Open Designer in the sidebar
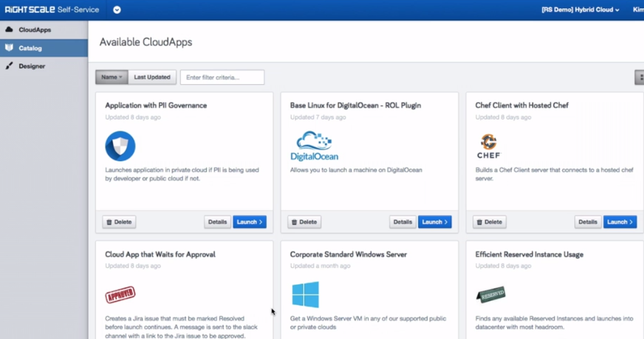The height and width of the screenshot is (339, 644). (44, 66)
